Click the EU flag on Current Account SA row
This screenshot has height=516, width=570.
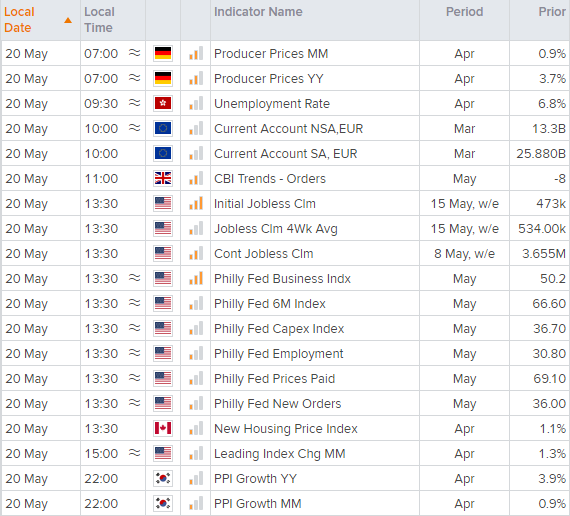coord(163,153)
